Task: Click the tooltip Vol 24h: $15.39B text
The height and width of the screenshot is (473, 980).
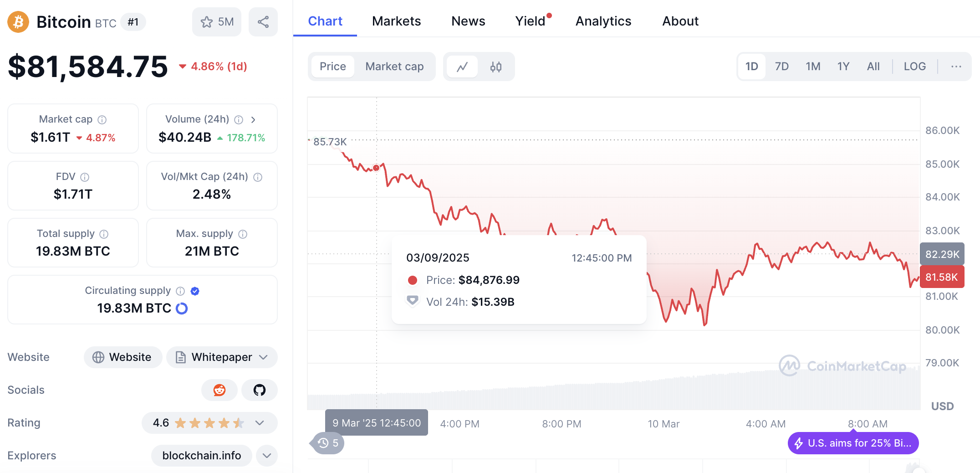Action: [470, 302]
